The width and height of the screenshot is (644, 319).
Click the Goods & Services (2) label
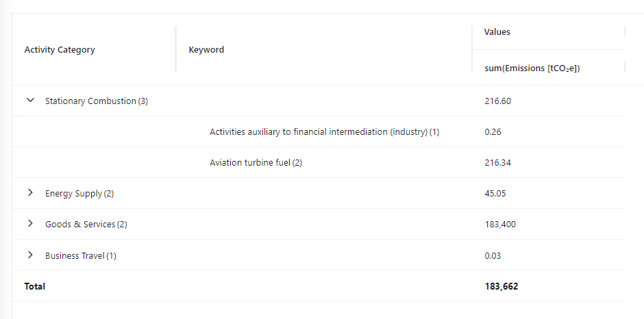point(86,224)
